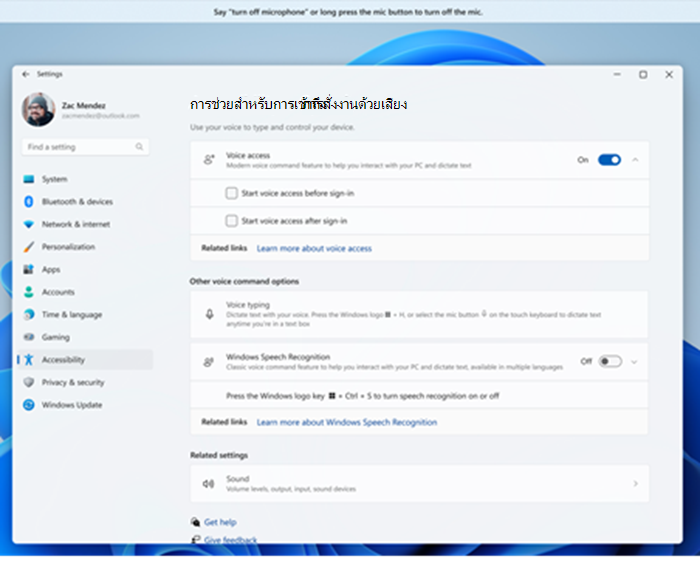
Task: Open Sound settings via right chevron
Action: click(635, 483)
